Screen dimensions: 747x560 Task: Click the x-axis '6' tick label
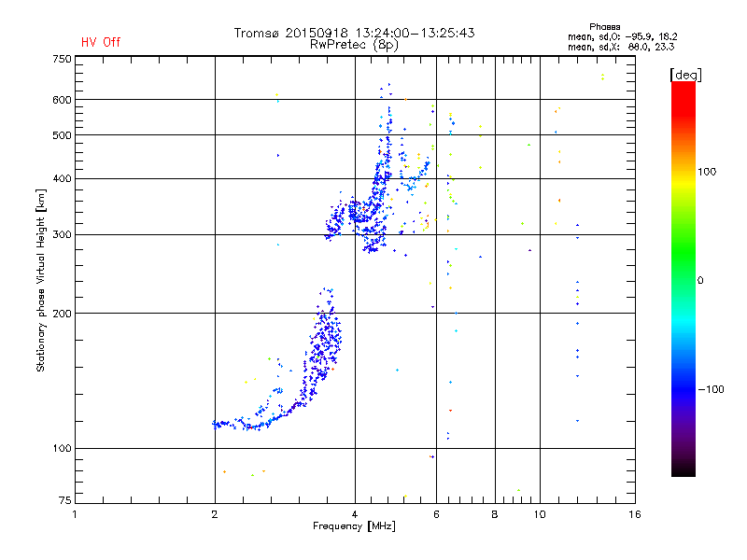(436, 514)
